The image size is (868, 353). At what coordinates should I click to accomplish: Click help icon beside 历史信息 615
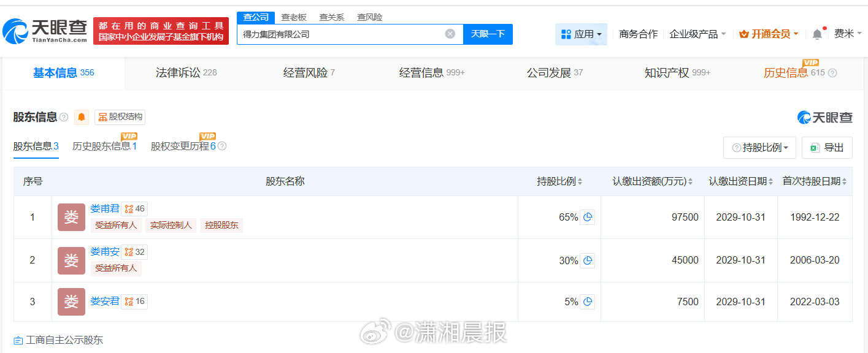pos(832,73)
